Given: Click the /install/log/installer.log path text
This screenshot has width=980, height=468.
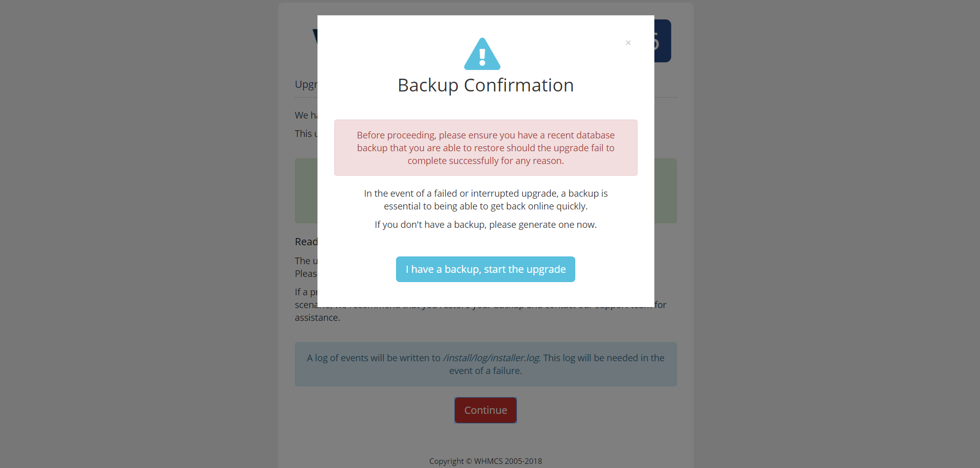Looking at the screenshot, I should pyautogui.click(x=491, y=358).
